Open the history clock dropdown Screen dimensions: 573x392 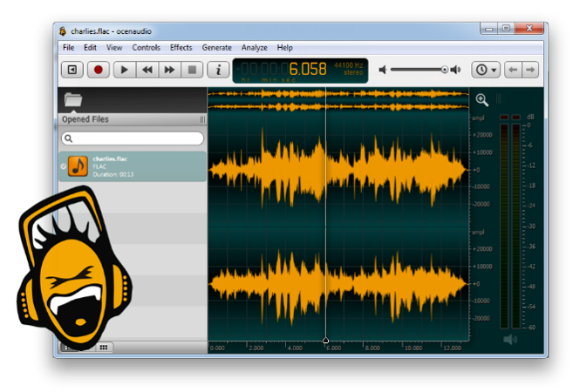point(486,70)
